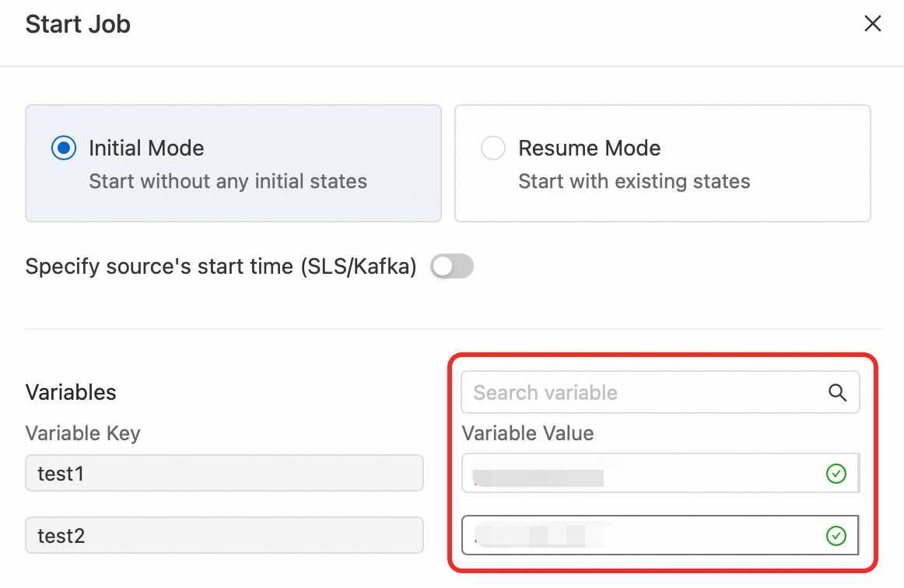Click the "Specify source's start time" label

pyautogui.click(x=221, y=268)
